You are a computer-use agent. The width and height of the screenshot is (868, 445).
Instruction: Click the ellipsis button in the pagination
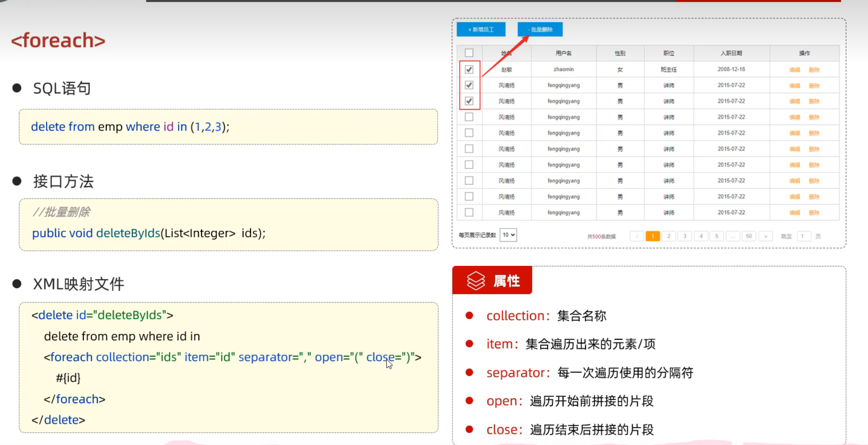[732, 236]
